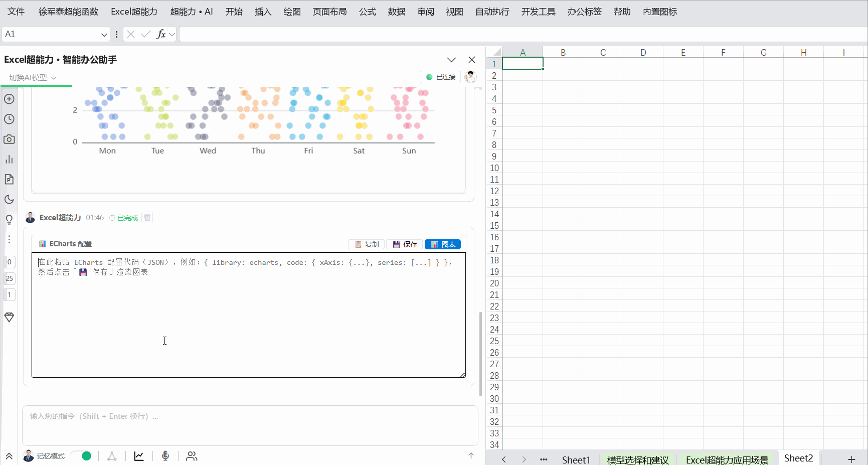
Task: Click the trash delete icon beside 已完成
Action: (x=147, y=218)
